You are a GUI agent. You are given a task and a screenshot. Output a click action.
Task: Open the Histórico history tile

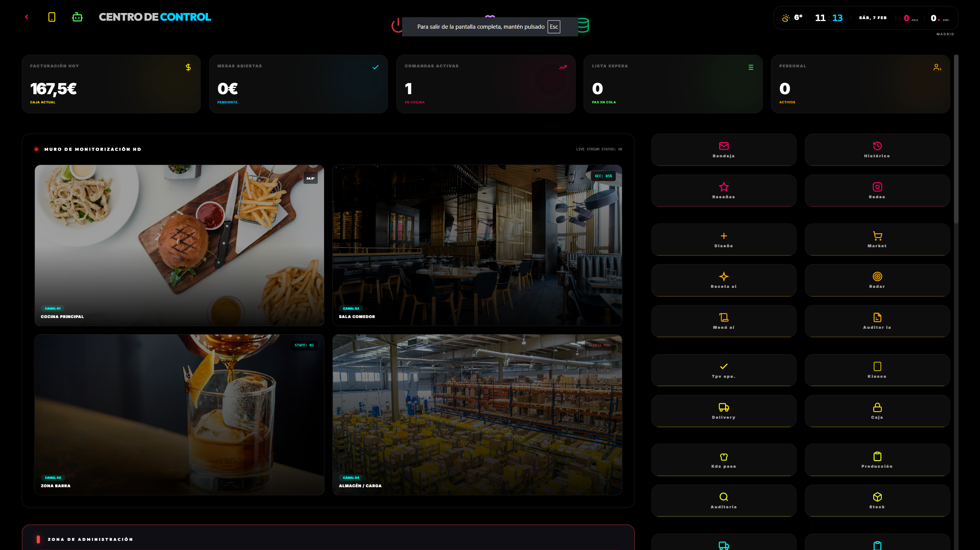(877, 150)
